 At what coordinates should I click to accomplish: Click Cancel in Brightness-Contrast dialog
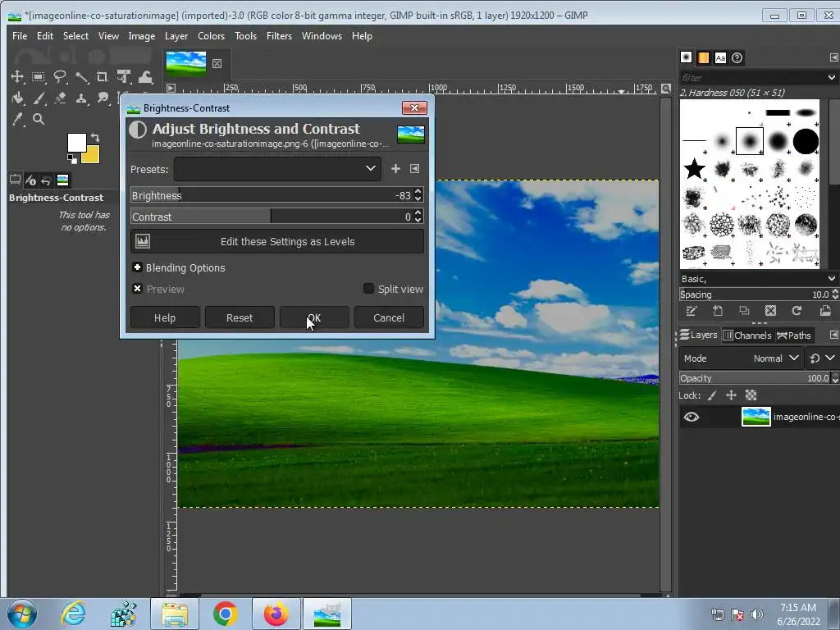coord(388,317)
